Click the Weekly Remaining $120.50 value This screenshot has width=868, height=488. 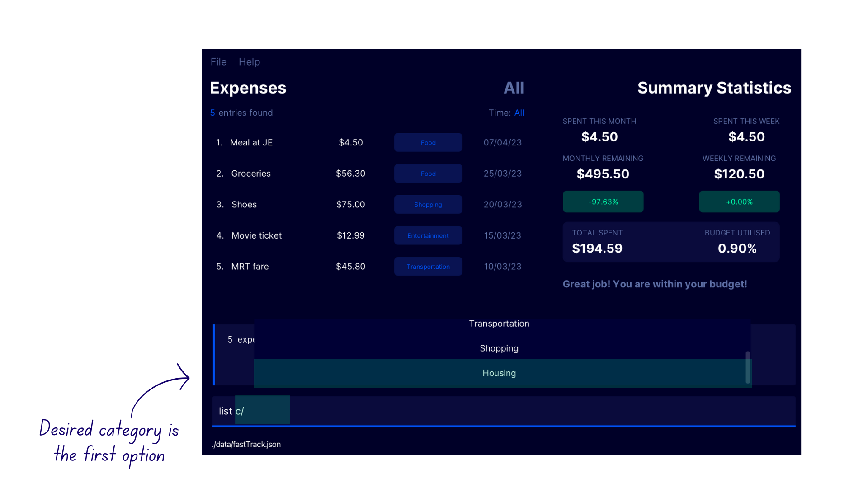739,174
